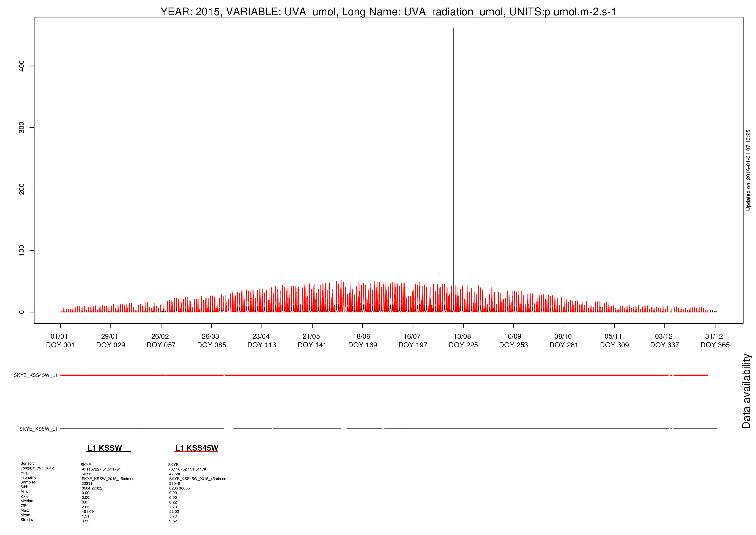This screenshot has width=756, height=535.
Task: Click the 'Long/Lat (WGS84):' row label
Action: pos(37,468)
